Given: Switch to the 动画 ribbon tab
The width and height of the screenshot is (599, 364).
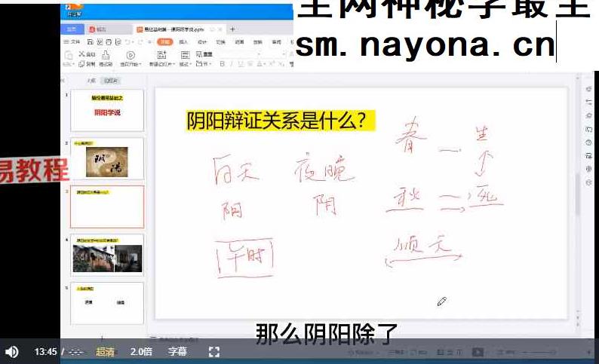Looking at the screenshot, I should 239,41.
